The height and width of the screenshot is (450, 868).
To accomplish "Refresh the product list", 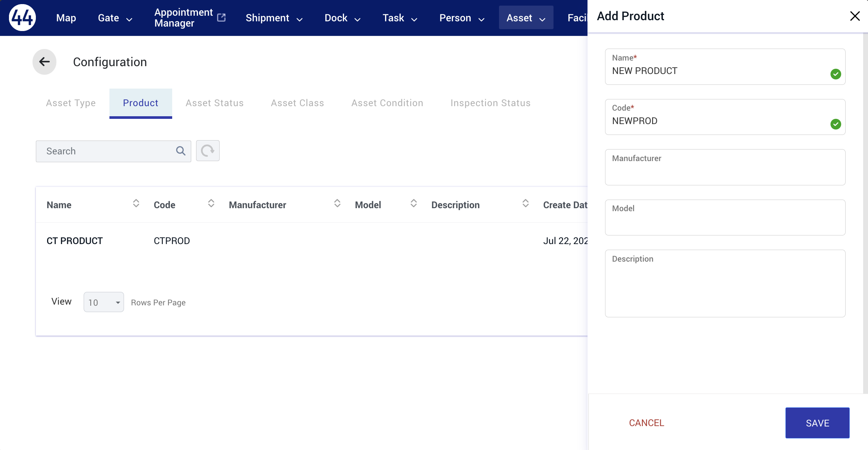I will 208,151.
